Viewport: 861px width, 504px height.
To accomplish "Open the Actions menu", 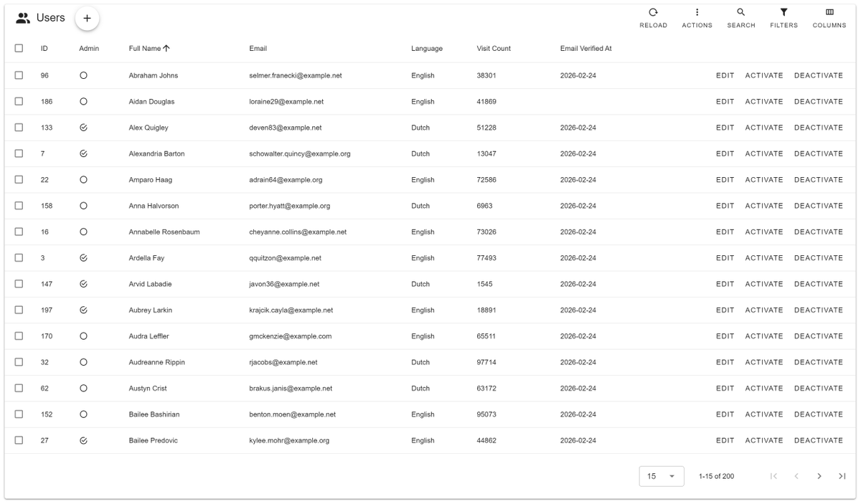I will (697, 19).
